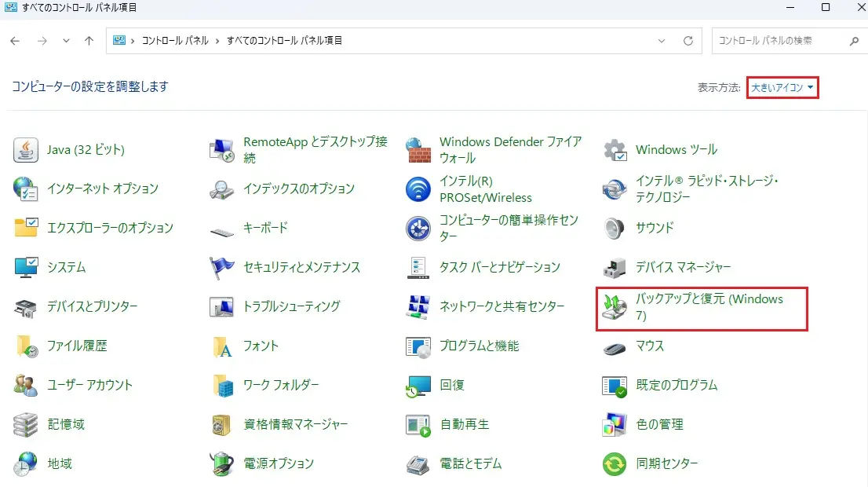The image size is (868, 487).
Task: Click the ワーク フォルダー icon
Action: click(223, 386)
